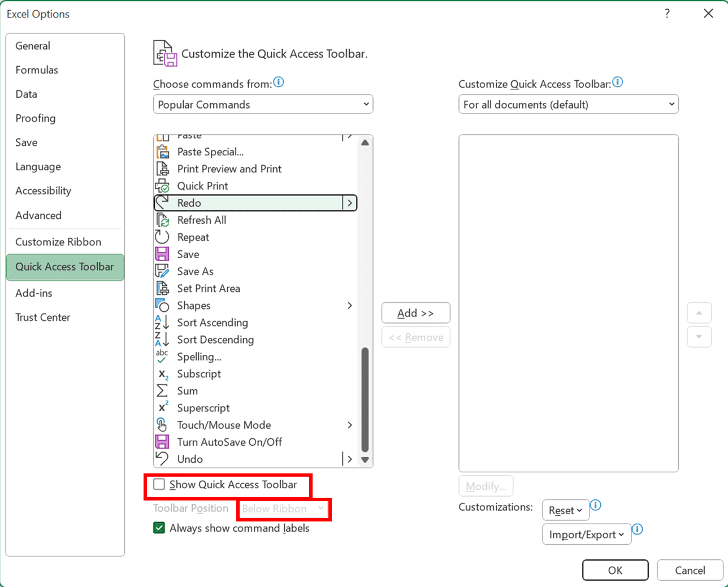Click the Sum sigma icon

click(x=162, y=391)
